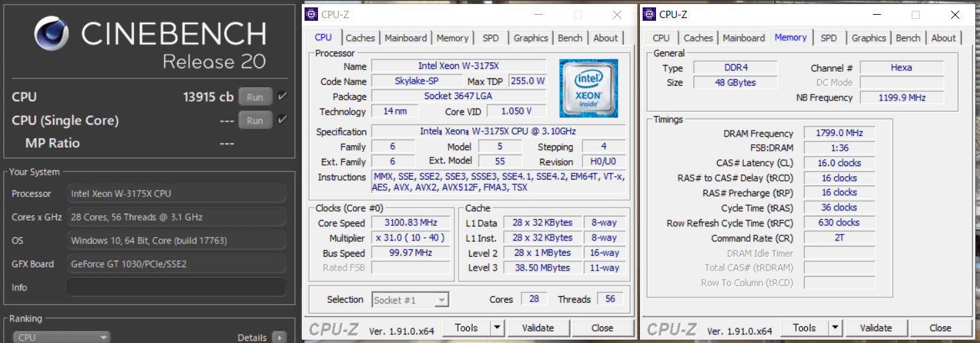
Task: Run the CPU (Single Core) test
Action: [x=255, y=121]
